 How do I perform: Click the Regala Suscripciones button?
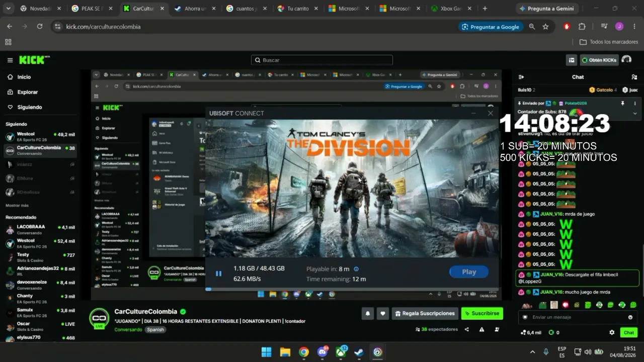tap(425, 313)
